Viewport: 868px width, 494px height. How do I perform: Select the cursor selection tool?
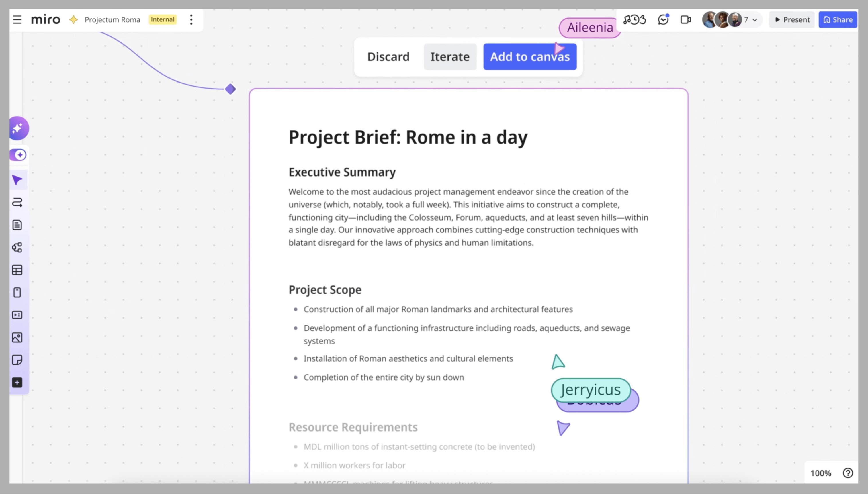click(x=17, y=180)
